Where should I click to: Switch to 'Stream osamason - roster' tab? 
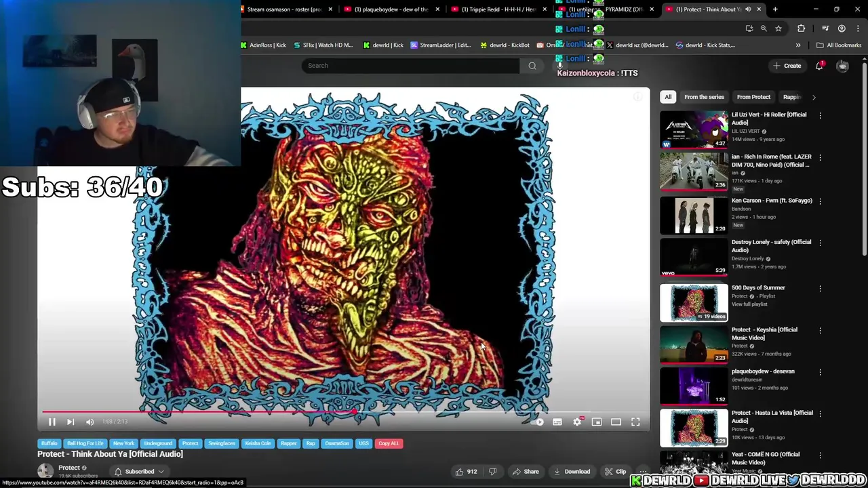point(285,9)
